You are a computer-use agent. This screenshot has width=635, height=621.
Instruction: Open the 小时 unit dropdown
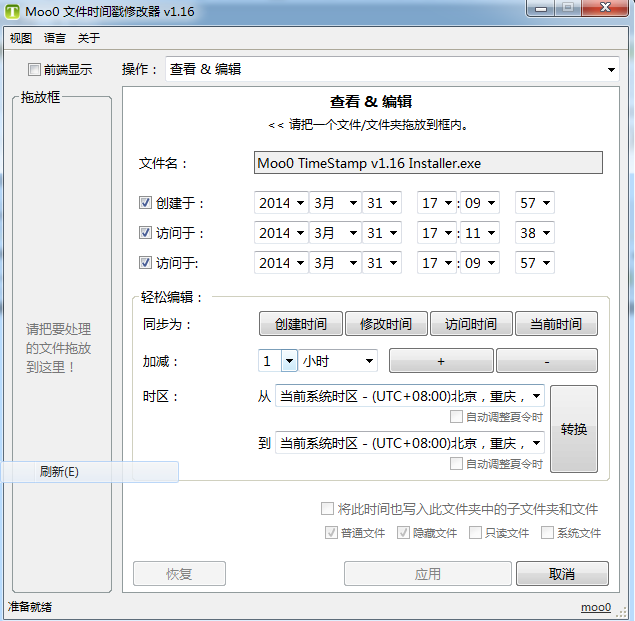click(x=338, y=361)
